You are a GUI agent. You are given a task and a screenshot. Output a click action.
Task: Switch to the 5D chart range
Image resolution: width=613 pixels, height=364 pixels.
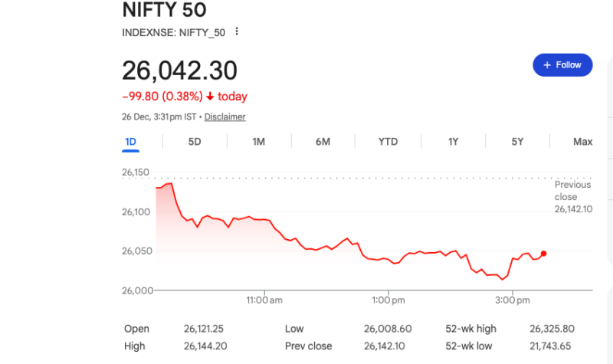tap(195, 142)
